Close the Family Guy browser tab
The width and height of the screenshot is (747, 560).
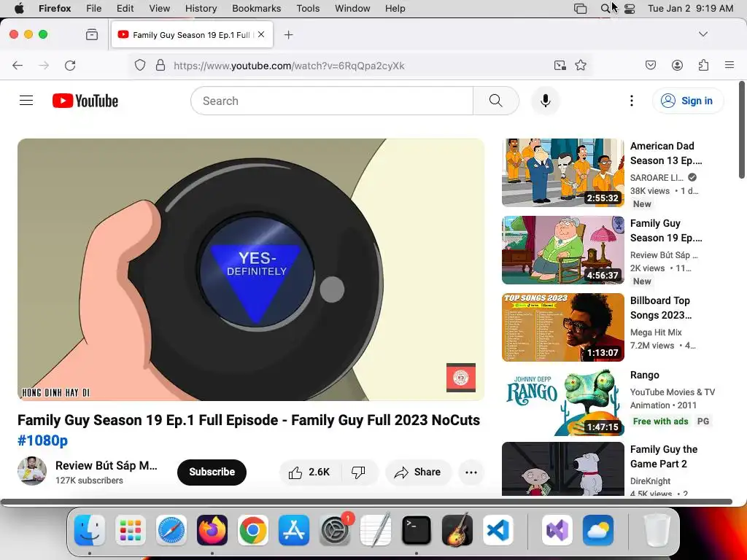[x=261, y=34]
